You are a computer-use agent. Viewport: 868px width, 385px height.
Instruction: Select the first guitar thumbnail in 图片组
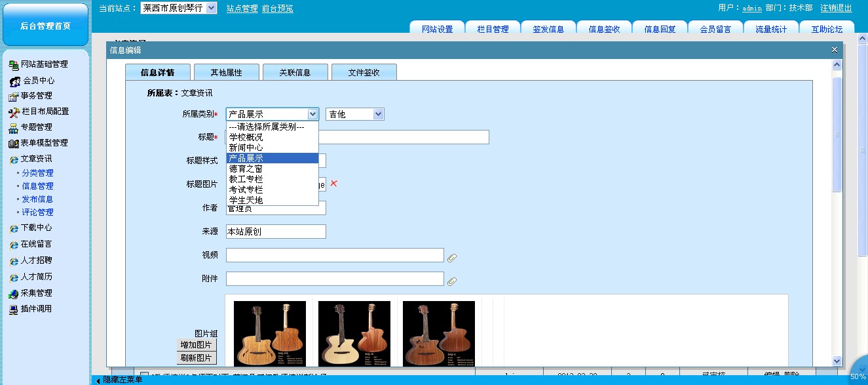[269, 333]
